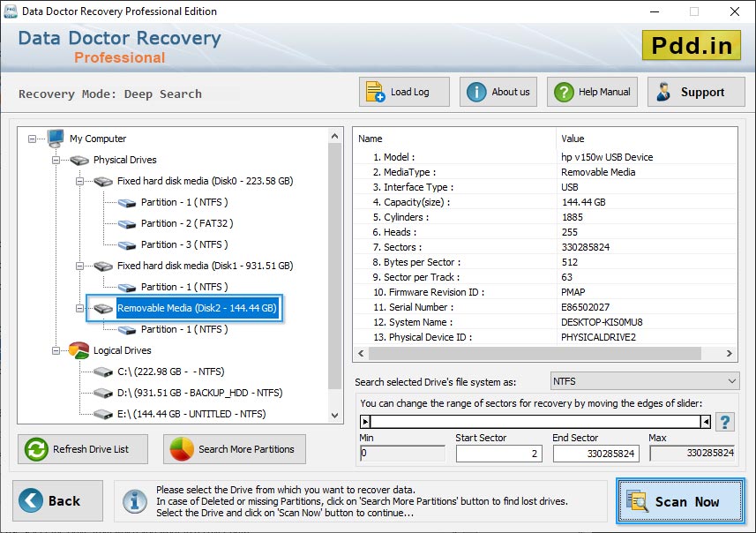Click the Partition - 2 (FAT32) icon

coord(127,224)
